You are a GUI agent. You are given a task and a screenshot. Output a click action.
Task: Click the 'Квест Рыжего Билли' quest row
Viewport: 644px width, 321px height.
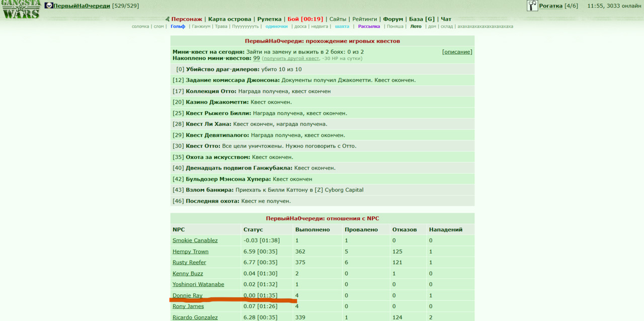tap(323, 113)
